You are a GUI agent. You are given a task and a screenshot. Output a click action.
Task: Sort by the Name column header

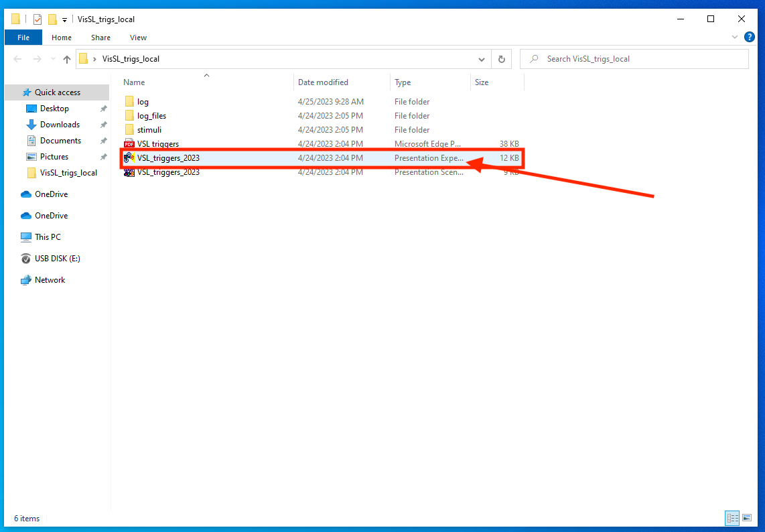pyautogui.click(x=134, y=82)
